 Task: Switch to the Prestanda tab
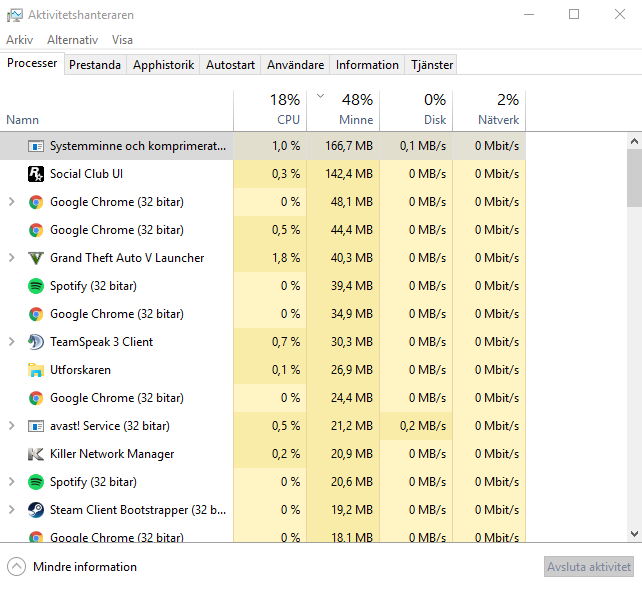click(x=95, y=65)
